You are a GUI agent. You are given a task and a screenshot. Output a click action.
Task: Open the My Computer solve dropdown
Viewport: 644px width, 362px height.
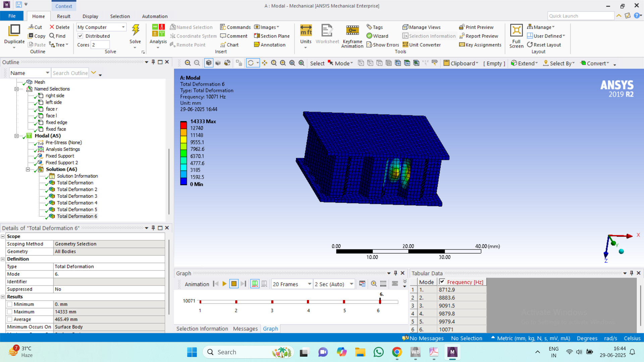(101, 27)
